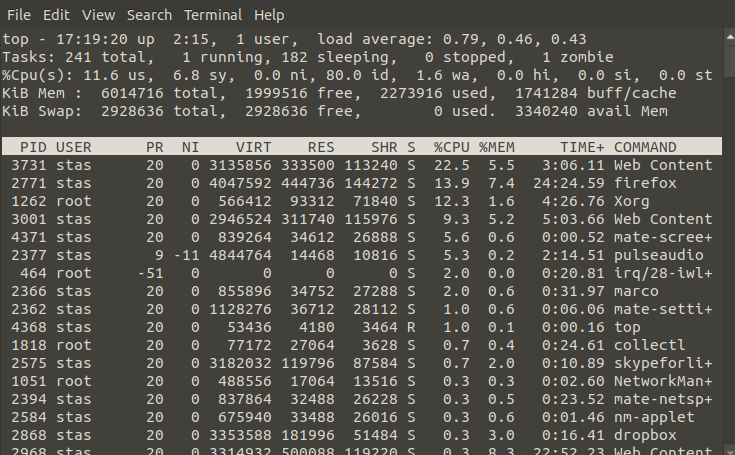Click the 3340240 avail Mem text
Viewport: 735px width, 455px height.
[591, 112]
